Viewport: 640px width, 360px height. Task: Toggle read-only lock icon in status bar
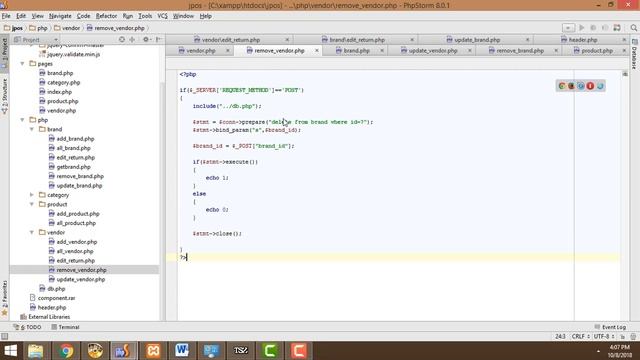(623, 336)
